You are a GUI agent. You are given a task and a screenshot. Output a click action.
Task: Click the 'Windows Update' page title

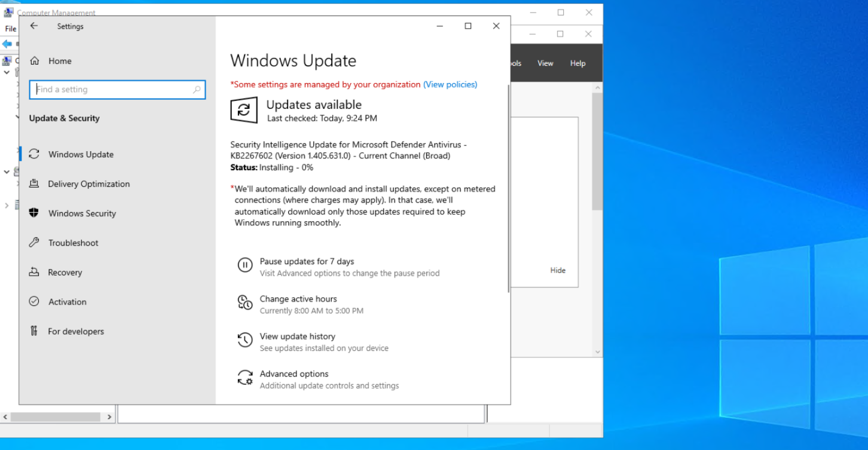point(293,61)
